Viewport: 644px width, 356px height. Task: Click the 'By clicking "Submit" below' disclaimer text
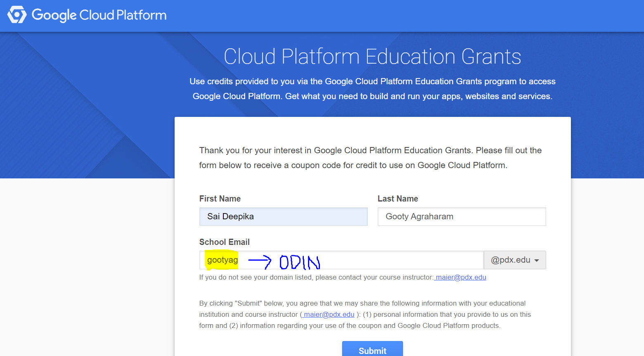click(365, 315)
